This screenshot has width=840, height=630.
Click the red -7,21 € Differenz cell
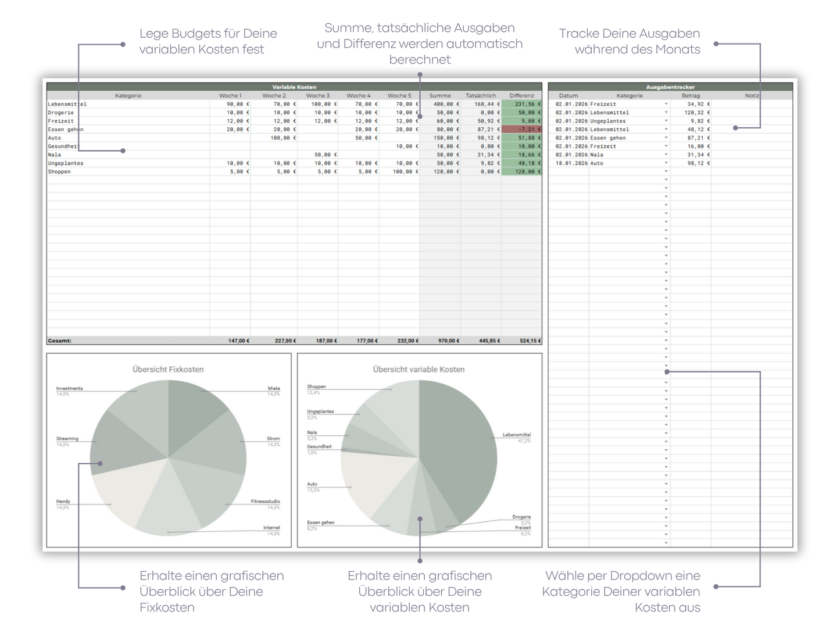pyautogui.click(x=521, y=130)
